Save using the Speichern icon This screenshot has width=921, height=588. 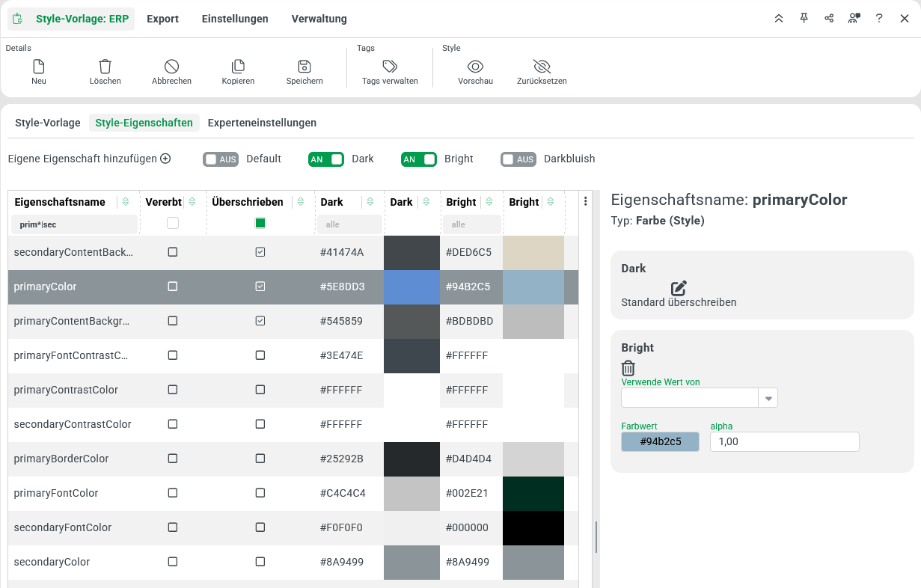click(304, 67)
